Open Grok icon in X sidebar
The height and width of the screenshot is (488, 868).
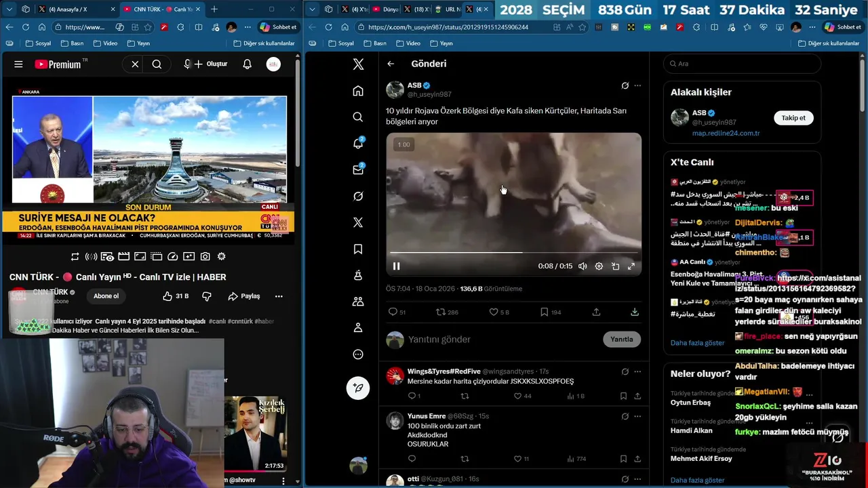tap(358, 196)
